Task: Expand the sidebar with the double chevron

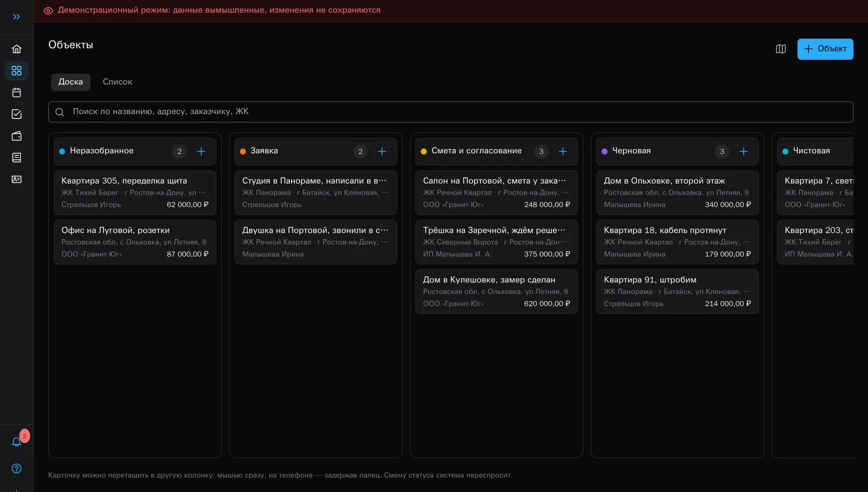Action: pyautogui.click(x=16, y=17)
